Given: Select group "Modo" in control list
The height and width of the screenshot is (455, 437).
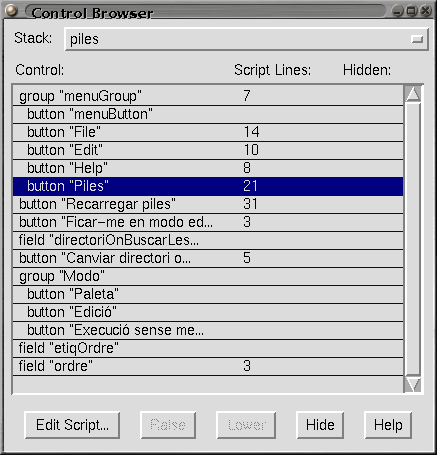Looking at the screenshot, I should click(208, 276).
